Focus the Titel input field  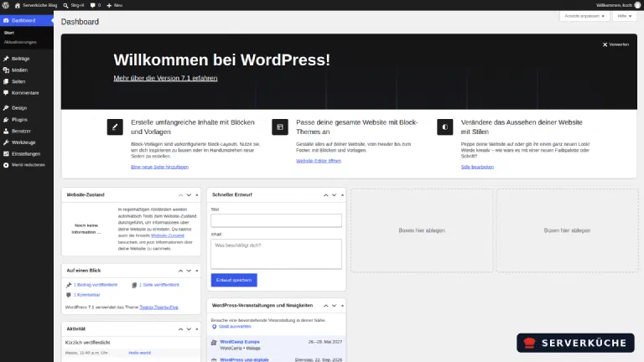[x=276, y=220]
